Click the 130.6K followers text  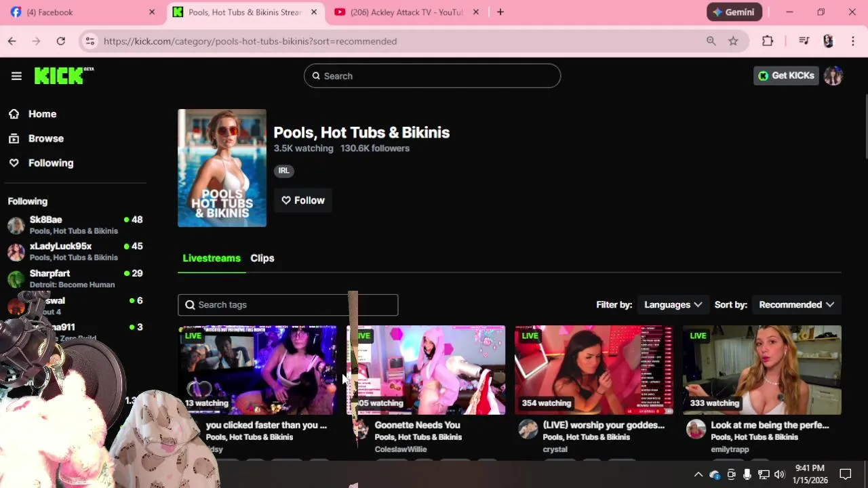(375, 148)
